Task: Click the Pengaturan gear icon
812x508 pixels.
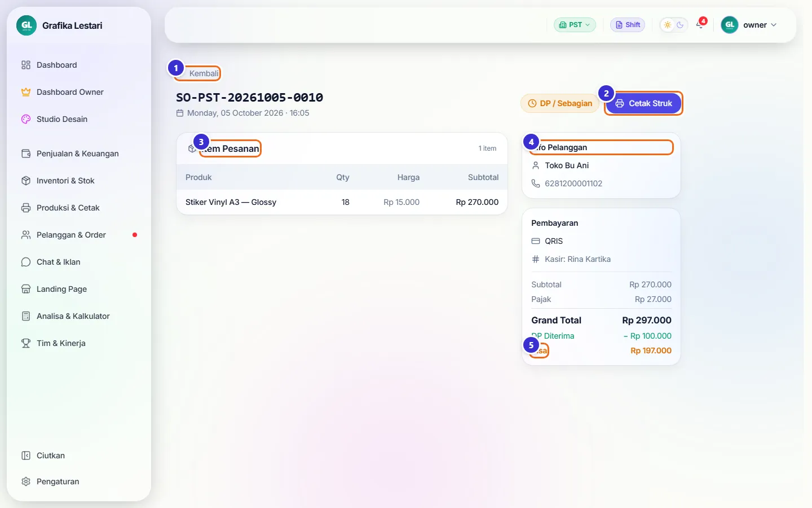Action: (26, 481)
